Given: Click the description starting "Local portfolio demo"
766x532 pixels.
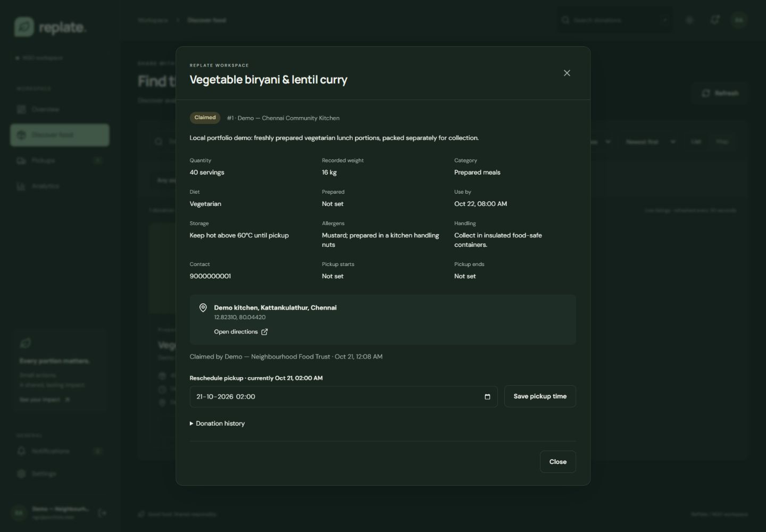Looking at the screenshot, I should pyautogui.click(x=334, y=138).
